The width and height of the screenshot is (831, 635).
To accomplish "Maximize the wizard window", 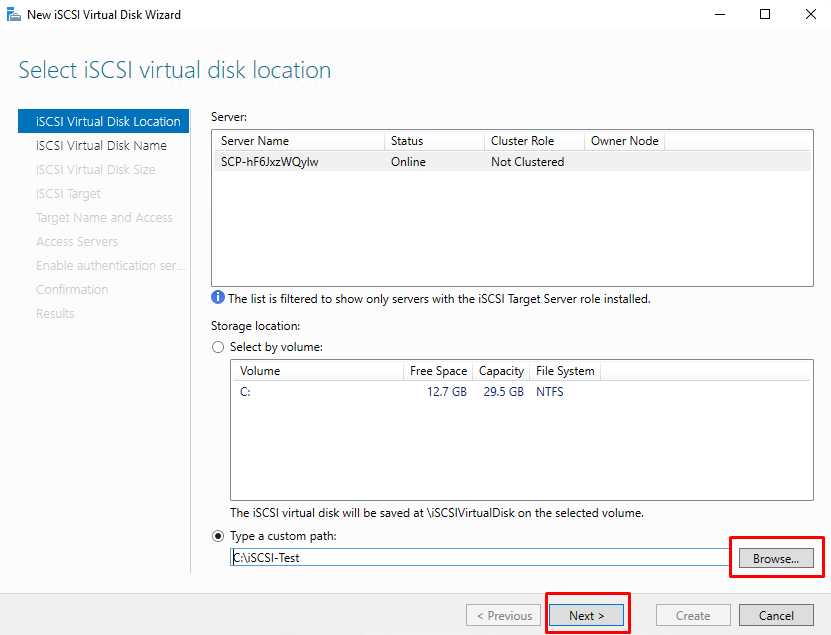I will (x=765, y=14).
